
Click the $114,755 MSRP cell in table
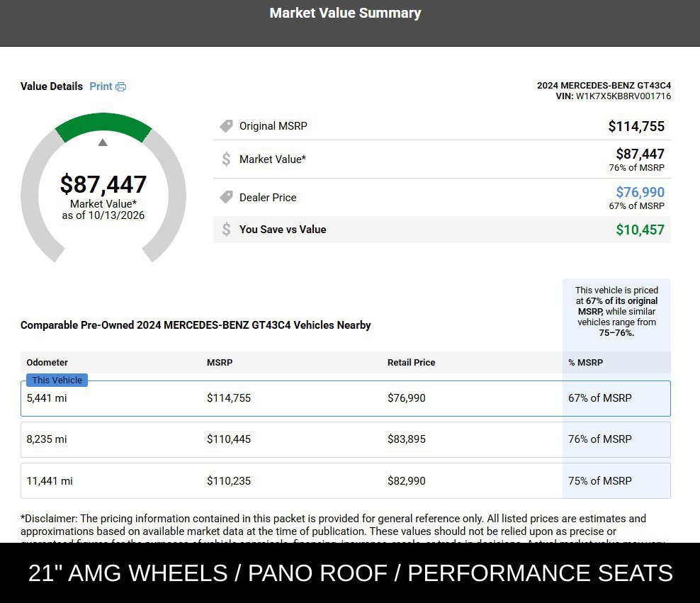tap(229, 398)
